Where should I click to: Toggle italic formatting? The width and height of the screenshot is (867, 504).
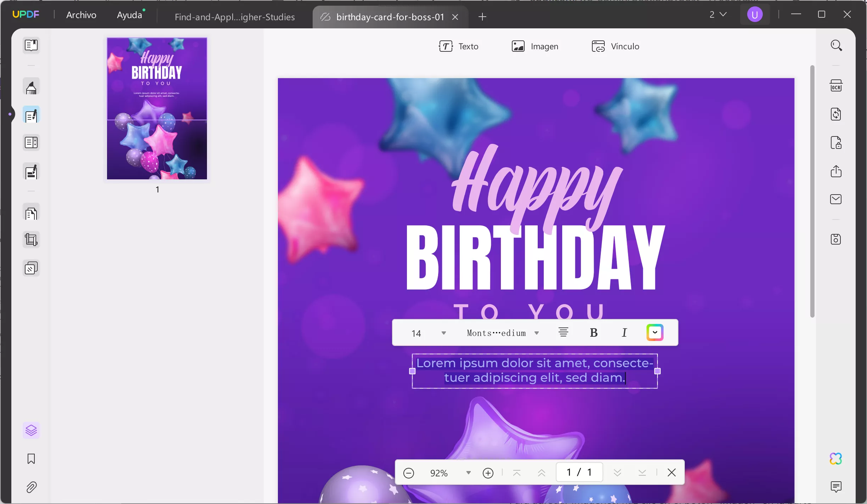click(x=624, y=333)
